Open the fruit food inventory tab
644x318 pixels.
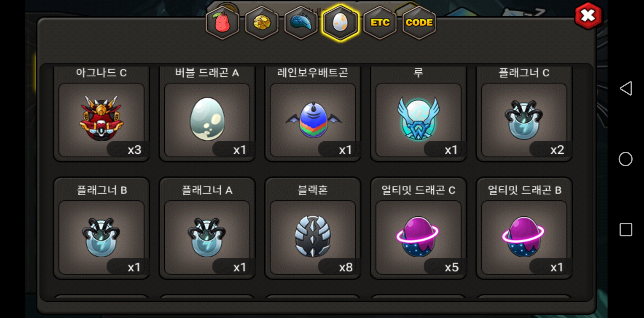coord(222,23)
